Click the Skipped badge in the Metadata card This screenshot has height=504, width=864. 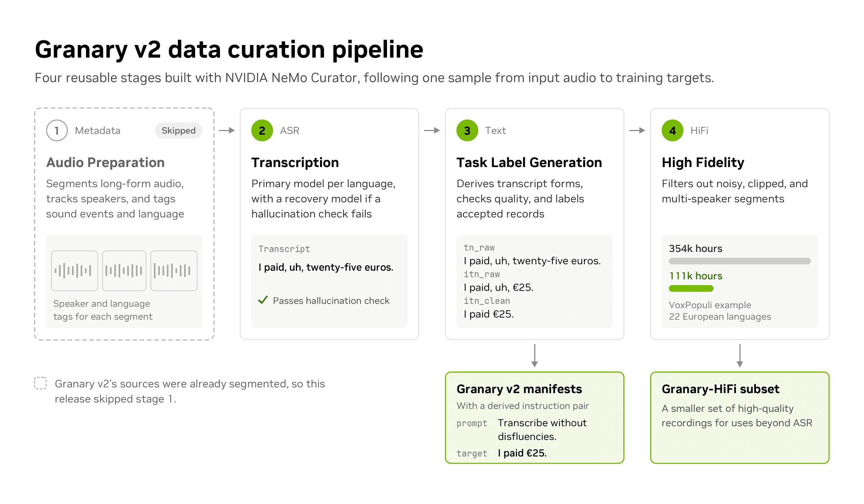pyautogui.click(x=179, y=130)
